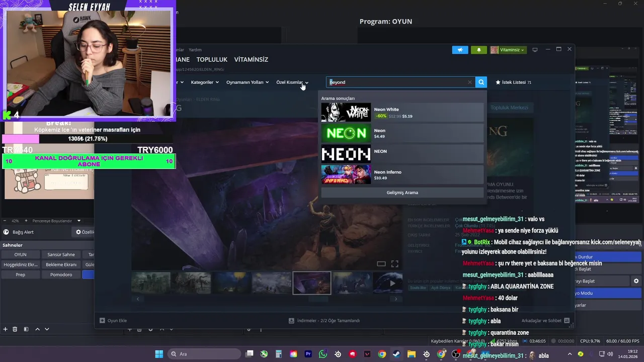Expand the Özel Kısımlar menu
This screenshot has width=644, height=362.
(x=292, y=82)
